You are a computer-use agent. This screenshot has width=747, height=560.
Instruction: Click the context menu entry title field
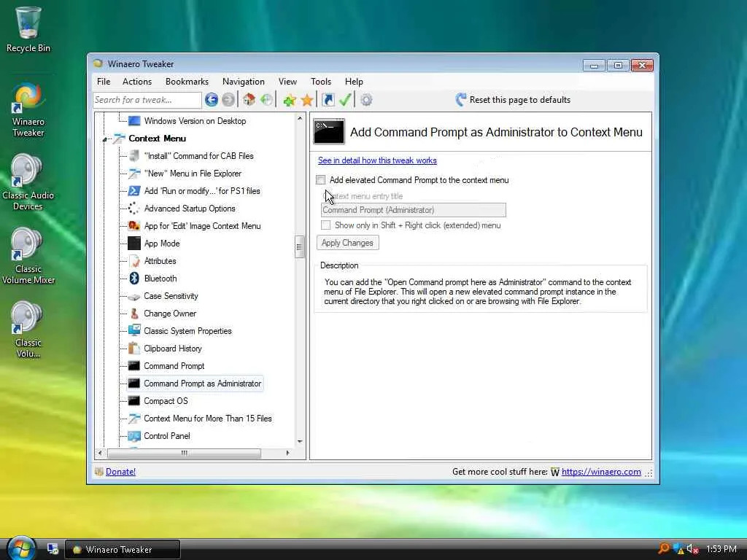[414, 210]
